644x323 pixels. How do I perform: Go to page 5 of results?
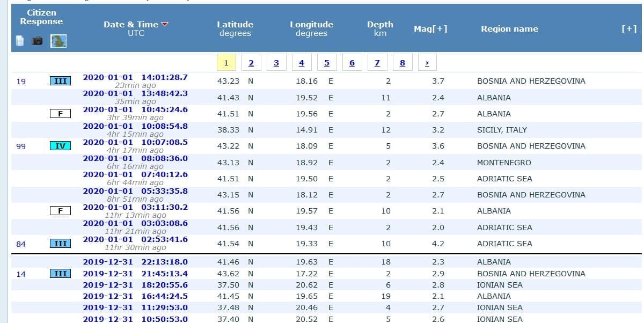[326, 63]
